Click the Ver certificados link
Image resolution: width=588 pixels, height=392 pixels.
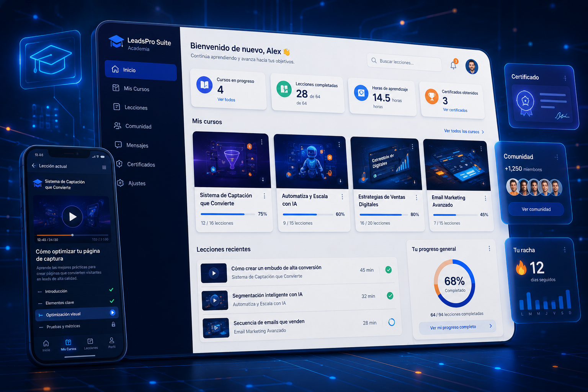(x=455, y=110)
